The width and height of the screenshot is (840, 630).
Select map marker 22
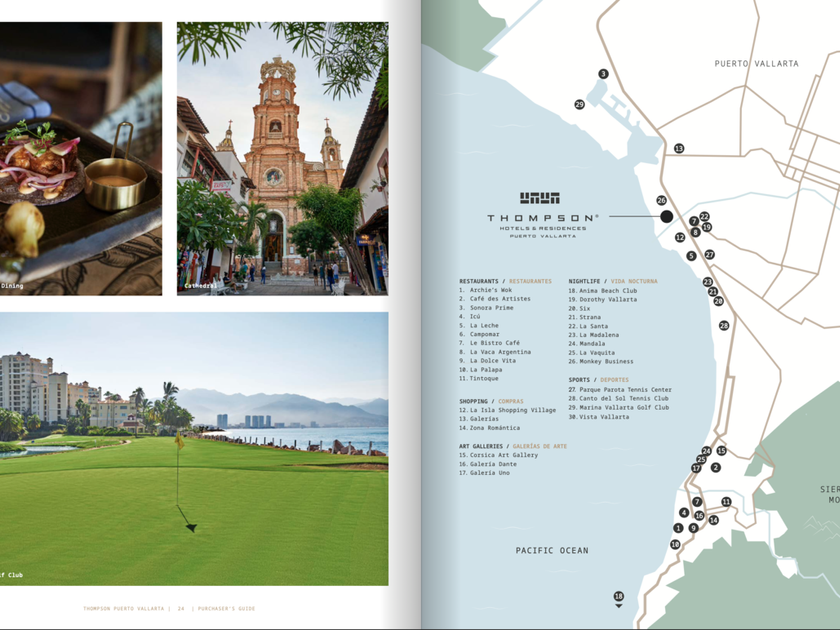704,216
